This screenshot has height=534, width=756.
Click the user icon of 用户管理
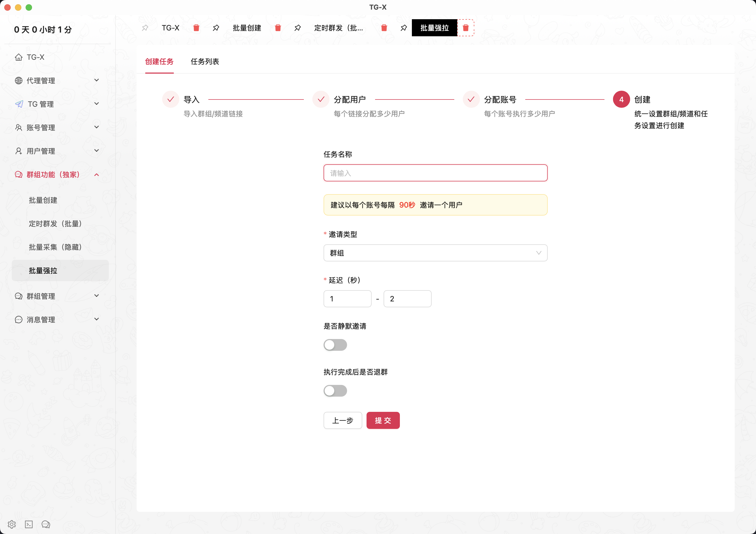19,151
